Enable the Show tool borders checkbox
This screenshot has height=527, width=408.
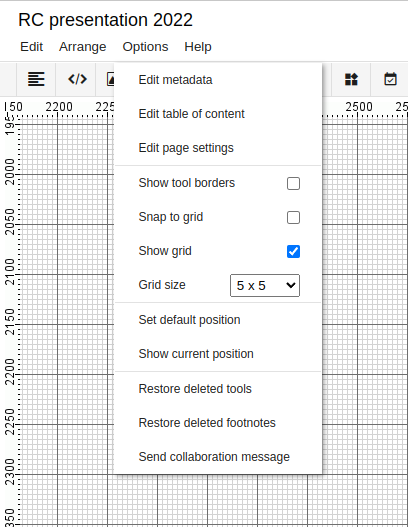pos(293,184)
